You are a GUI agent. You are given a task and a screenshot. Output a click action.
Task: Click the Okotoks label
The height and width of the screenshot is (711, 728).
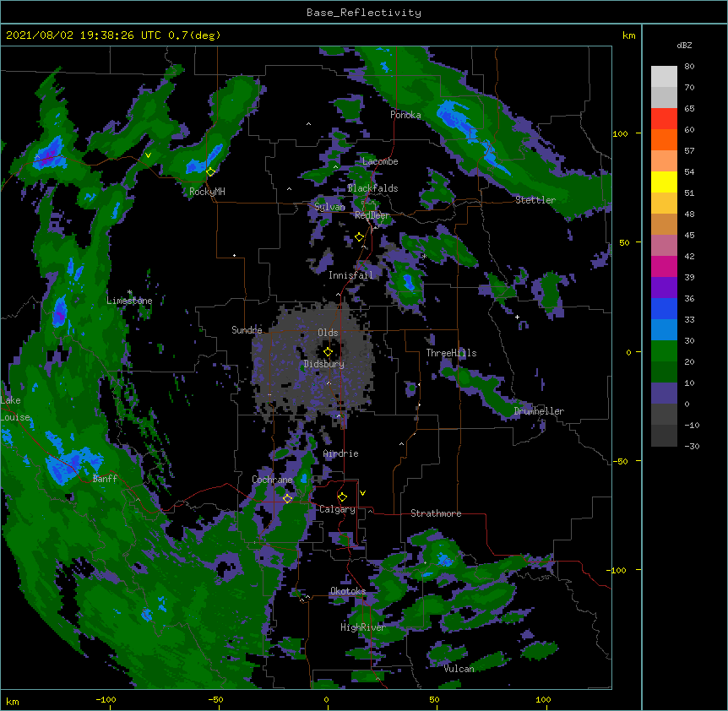coord(348,591)
